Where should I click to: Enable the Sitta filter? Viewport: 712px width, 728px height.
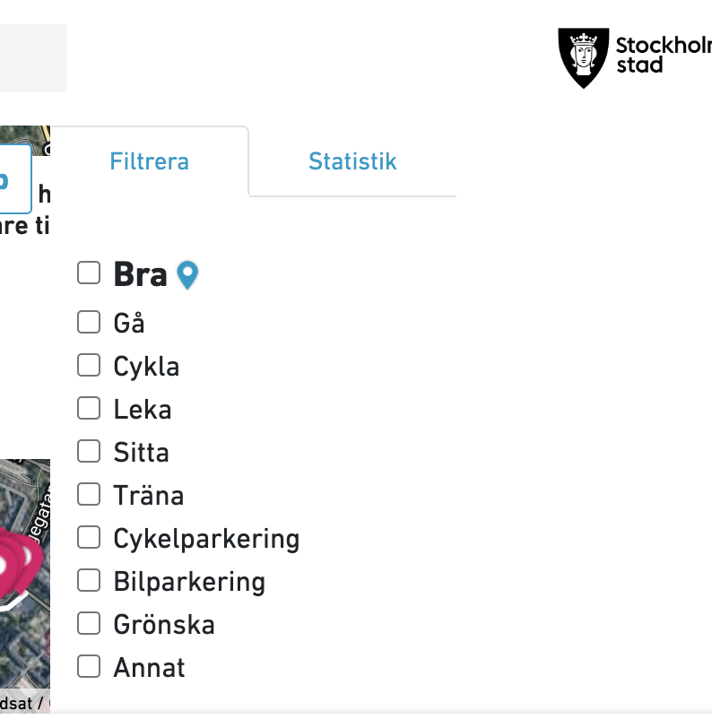click(x=89, y=451)
